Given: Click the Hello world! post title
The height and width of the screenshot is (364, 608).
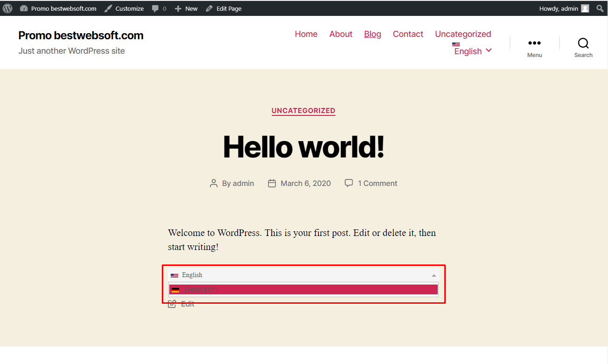Looking at the screenshot, I should [x=304, y=147].
